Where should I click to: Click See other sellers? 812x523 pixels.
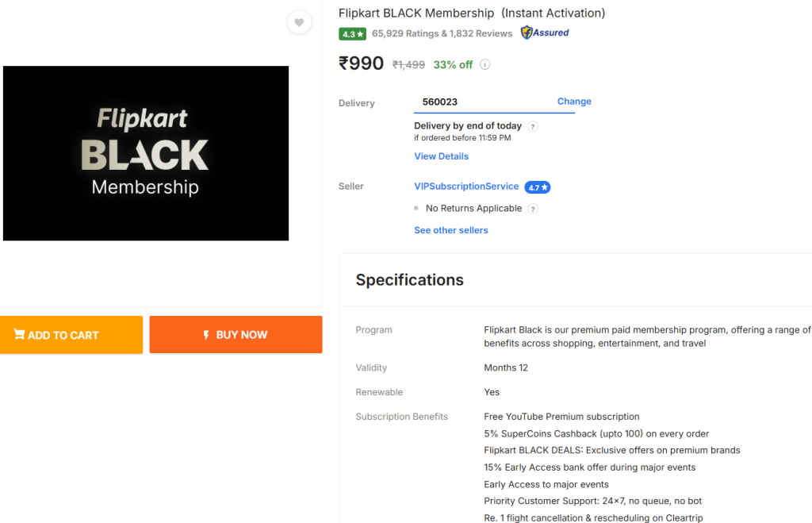pos(450,229)
